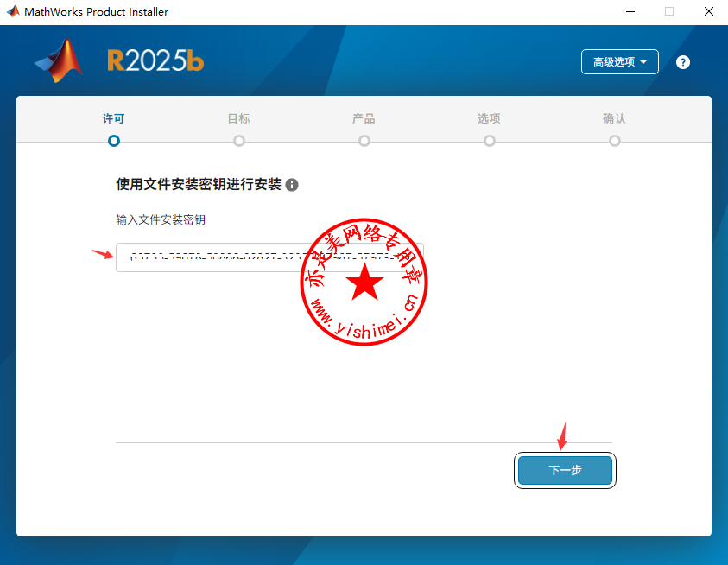This screenshot has width=728, height=565.
Task: Close the MathWorks Product Installer window
Action: pos(708,12)
